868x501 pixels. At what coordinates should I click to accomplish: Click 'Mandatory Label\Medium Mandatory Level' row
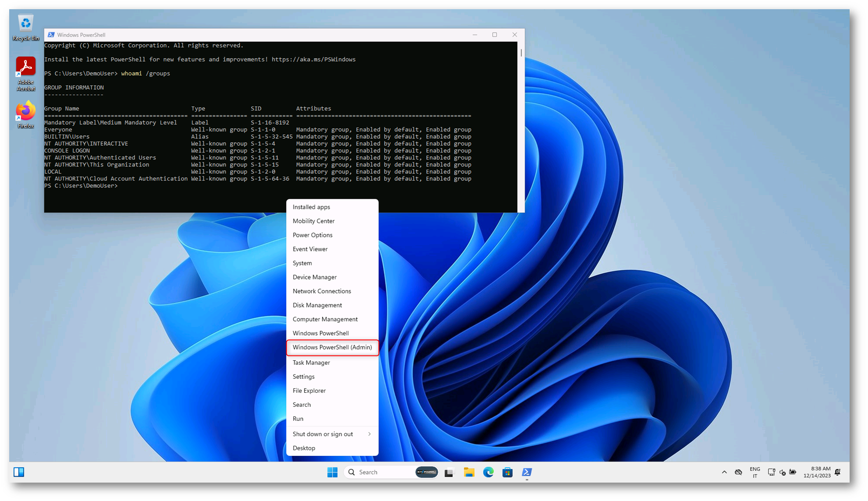[x=167, y=122]
